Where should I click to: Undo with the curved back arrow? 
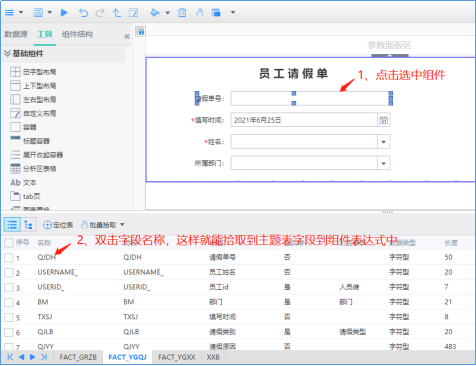pos(83,13)
